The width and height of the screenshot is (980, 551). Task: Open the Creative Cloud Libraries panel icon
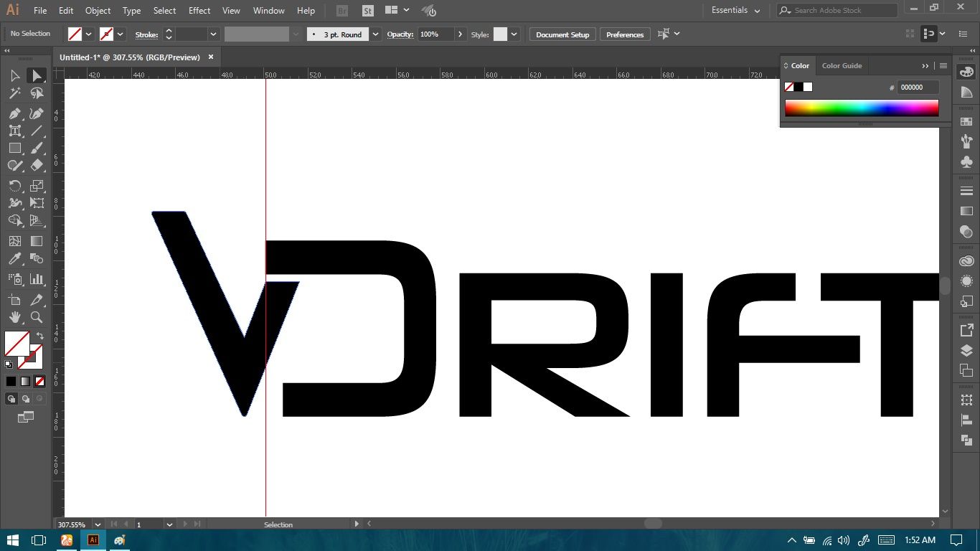tap(966, 261)
